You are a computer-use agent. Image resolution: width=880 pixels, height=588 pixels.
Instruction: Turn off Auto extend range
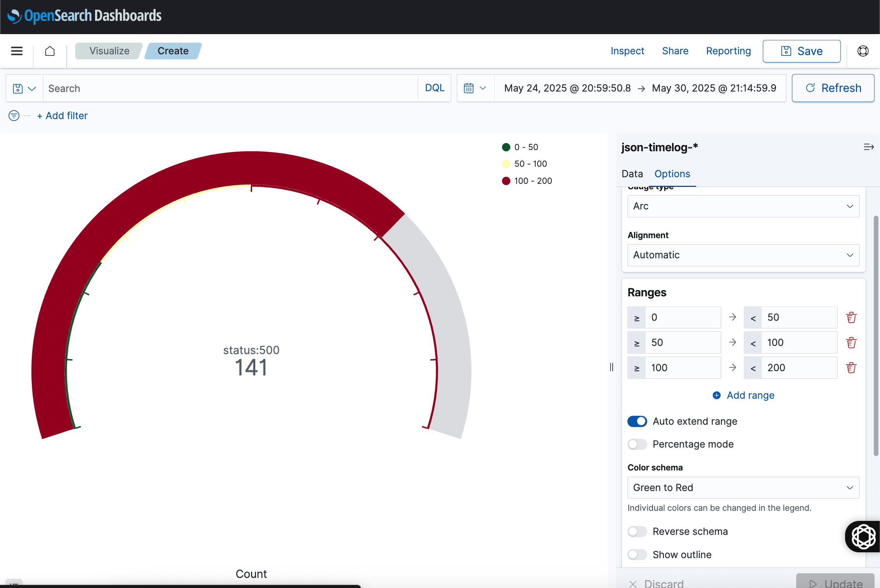637,421
